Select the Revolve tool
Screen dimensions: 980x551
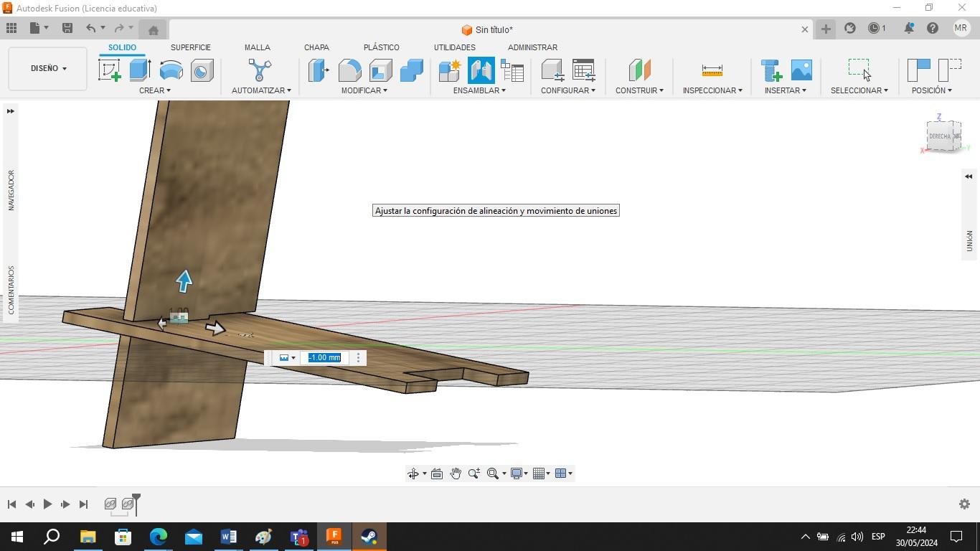pyautogui.click(x=171, y=70)
